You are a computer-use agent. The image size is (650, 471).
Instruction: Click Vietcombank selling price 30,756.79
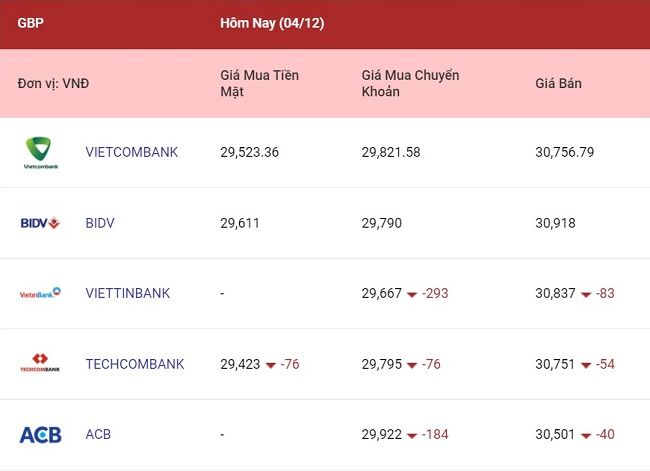565,152
